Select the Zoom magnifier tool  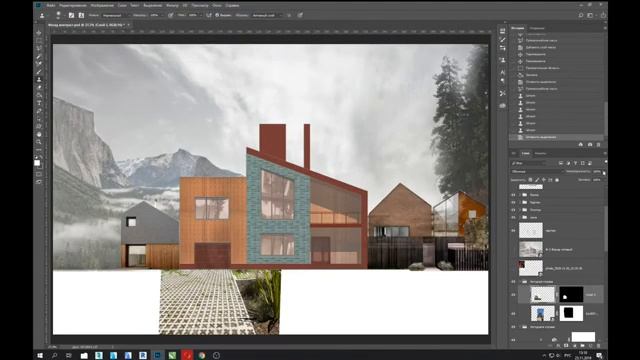pyautogui.click(x=39, y=142)
